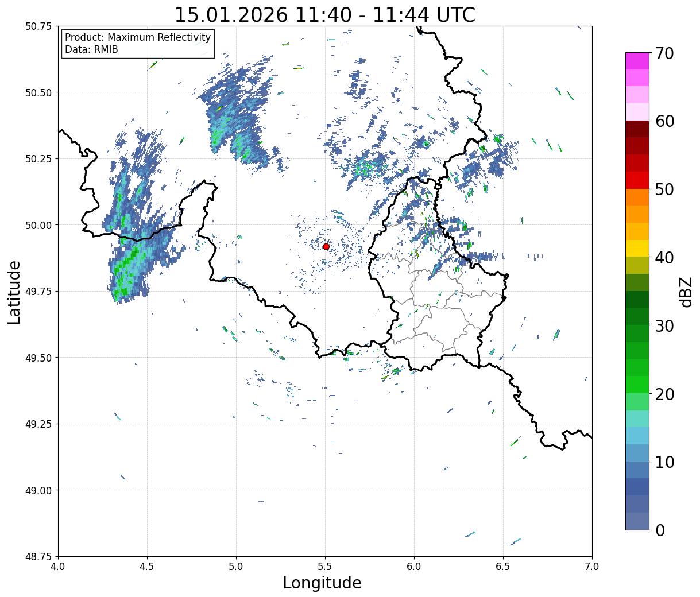This screenshot has height=597, width=700.
Task: Pick the dark maroon swatch below 60 dBZ
Action: 637,129
